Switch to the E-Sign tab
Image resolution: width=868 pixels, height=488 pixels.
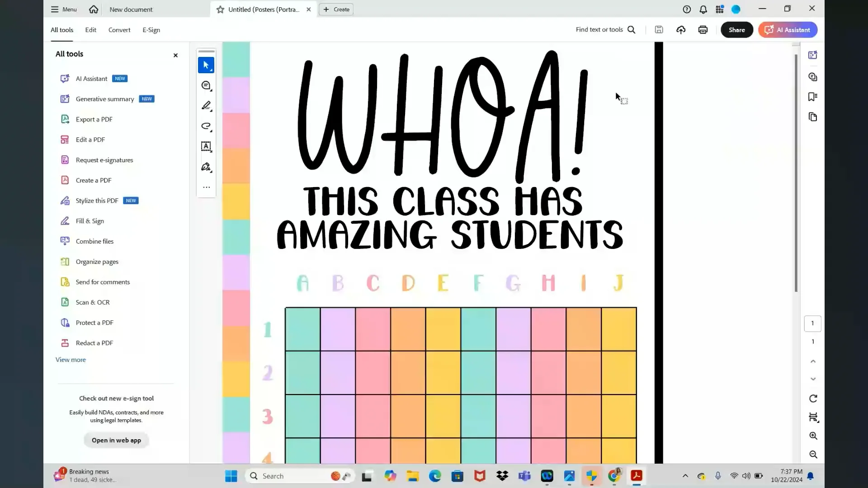pos(151,30)
